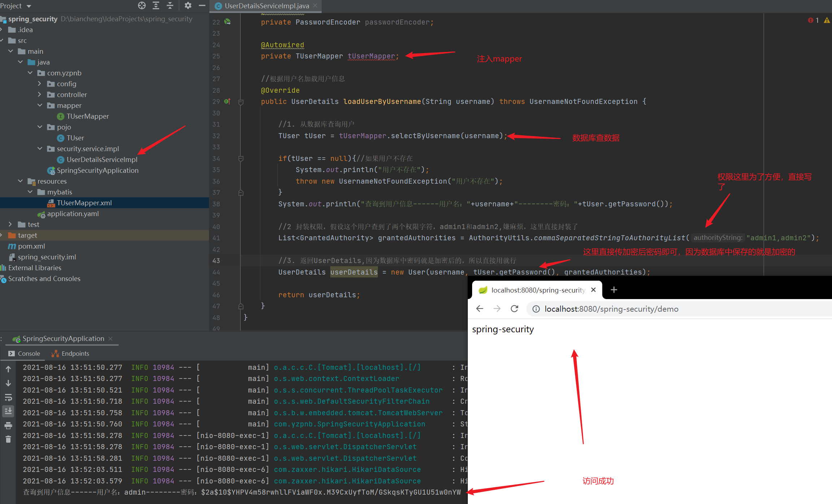This screenshot has height=504, width=832.
Task: Click the gutter icon next to line 22
Action: [x=227, y=22]
